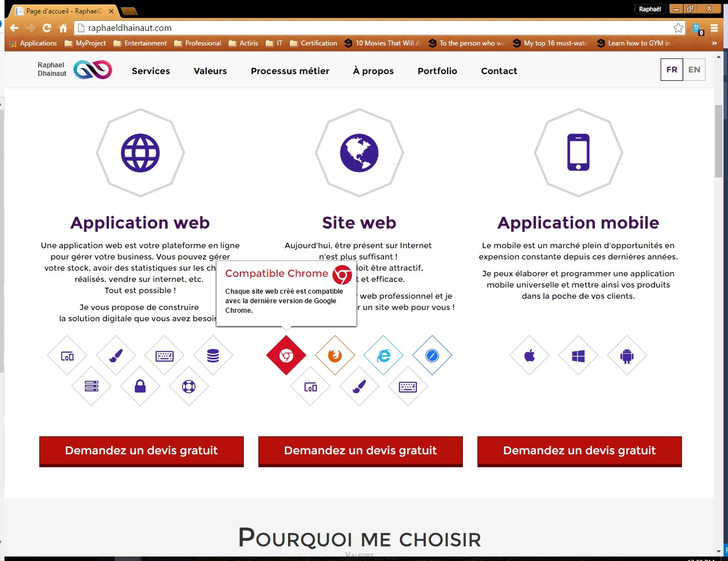This screenshot has height=561, width=728.
Task: Request a free quote under Application web
Action: [142, 451]
